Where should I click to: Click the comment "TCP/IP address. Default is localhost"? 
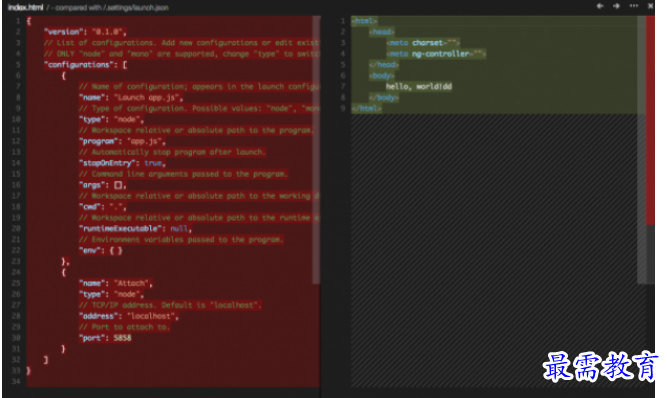coord(170,305)
